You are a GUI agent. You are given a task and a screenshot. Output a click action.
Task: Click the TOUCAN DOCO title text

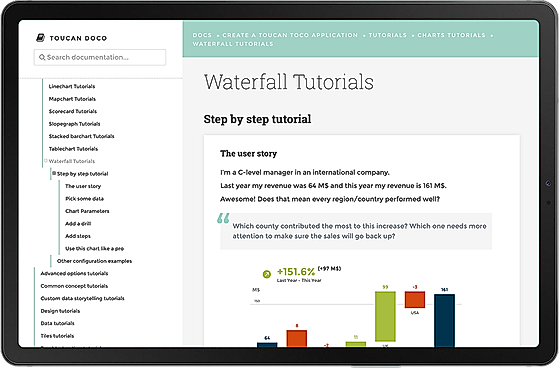[x=78, y=38]
